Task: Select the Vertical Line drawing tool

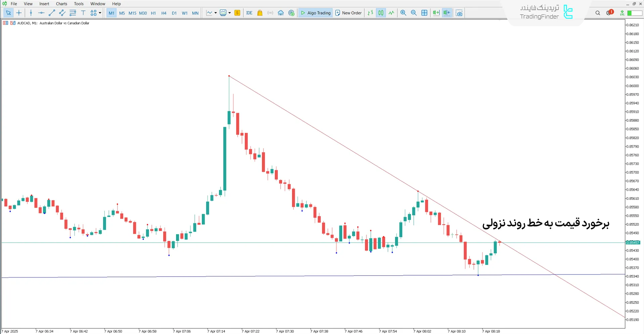Action: click(31, 13)
